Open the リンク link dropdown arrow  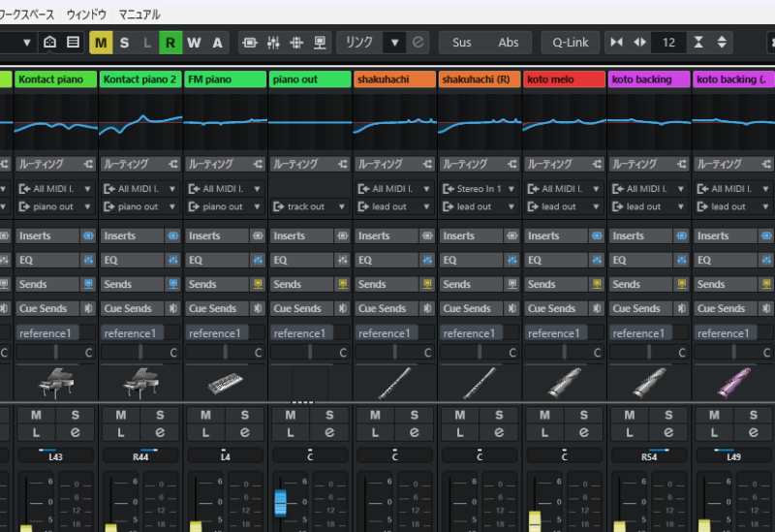pos(394,43)
